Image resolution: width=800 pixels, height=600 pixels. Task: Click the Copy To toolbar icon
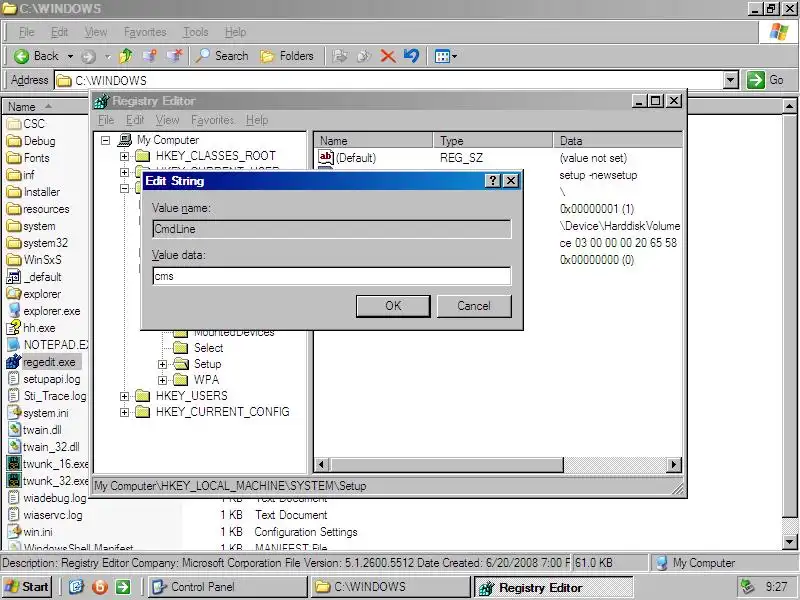tap(363, 56)
